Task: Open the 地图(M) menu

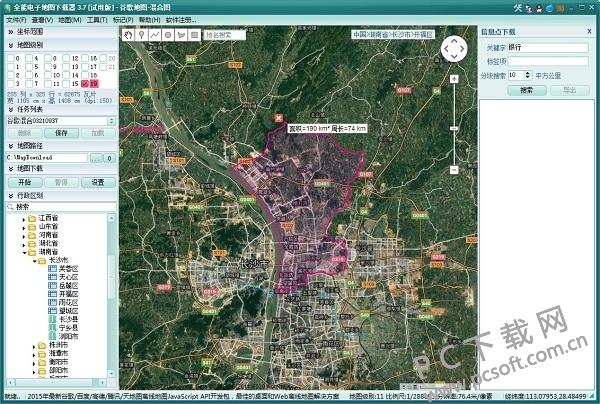Action: [70, 20]
